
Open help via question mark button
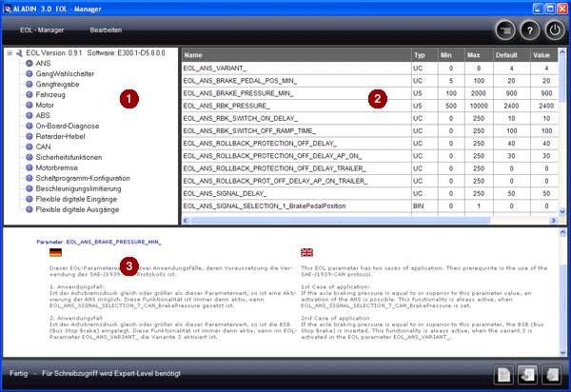pos(530,30)
